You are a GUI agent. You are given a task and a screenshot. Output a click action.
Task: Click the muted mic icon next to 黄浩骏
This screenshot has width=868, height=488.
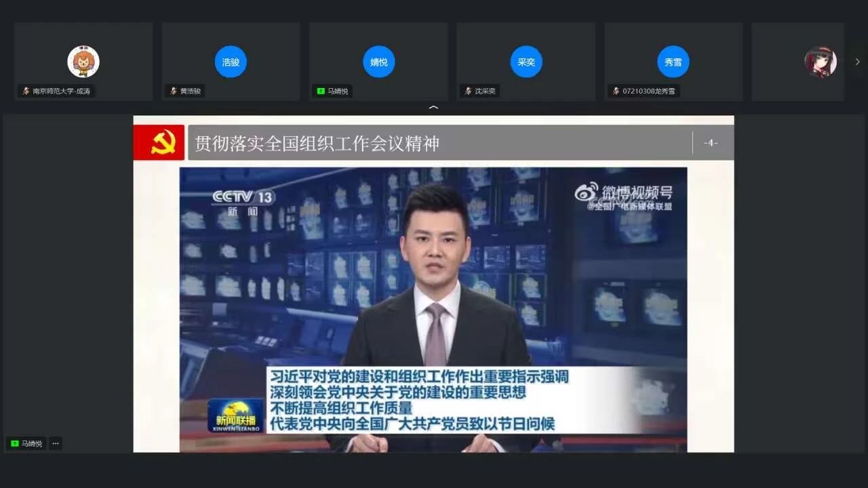pyautogui.click(x=174, y=91)
